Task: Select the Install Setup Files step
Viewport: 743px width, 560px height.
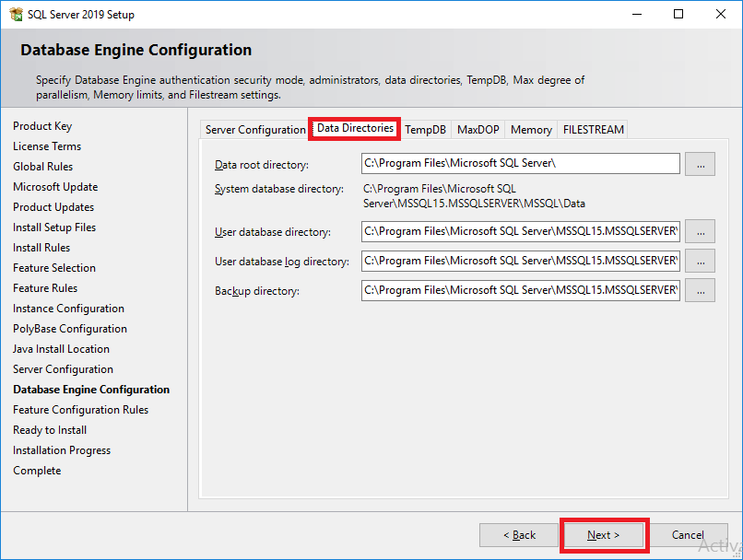Action: click(x=54, y=227)
